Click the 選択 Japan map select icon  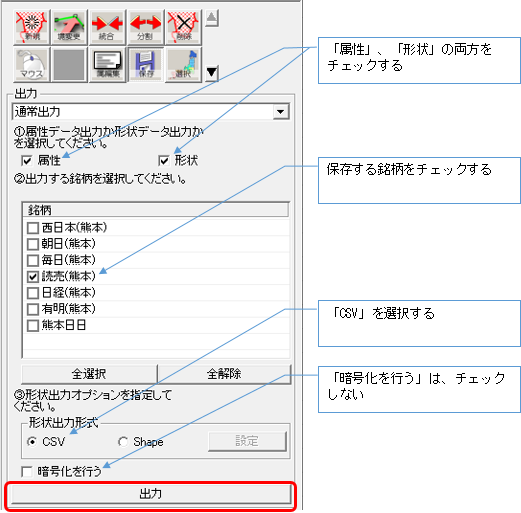click(183, 65)
